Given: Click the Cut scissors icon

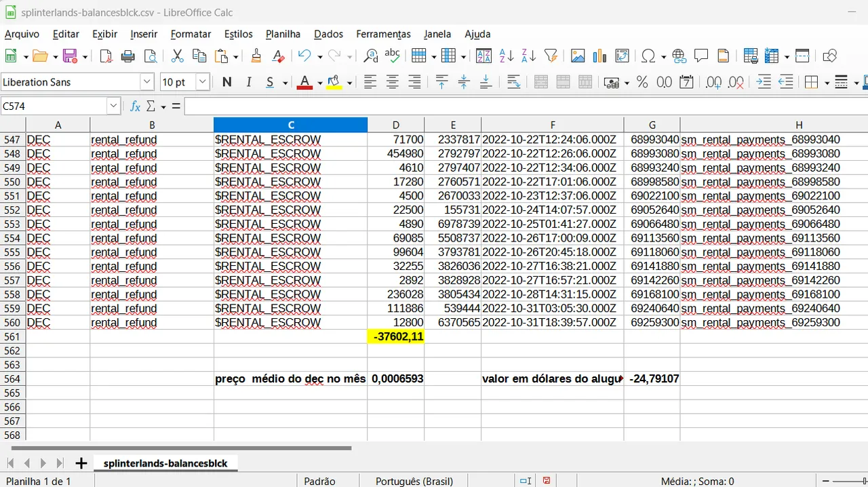Looking at the screenshot, I should [178, 56].
